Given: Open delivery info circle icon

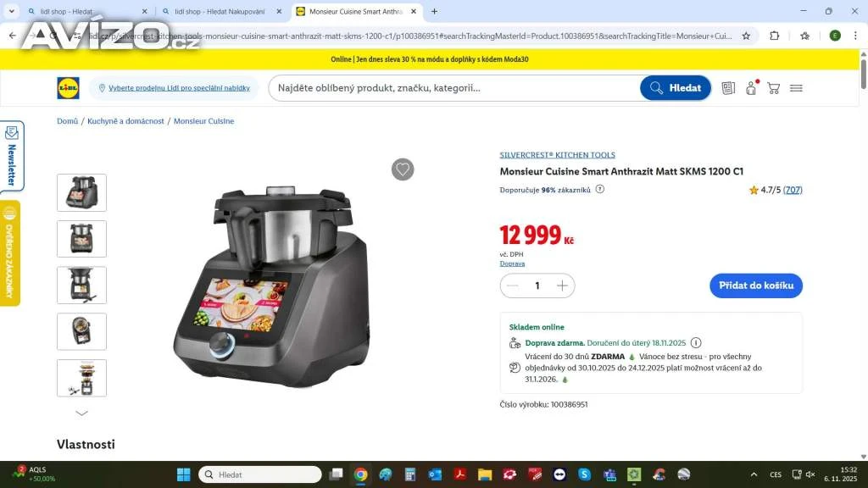Looking at the screenshot, I should pyautogui.click(x=696, y=342).
